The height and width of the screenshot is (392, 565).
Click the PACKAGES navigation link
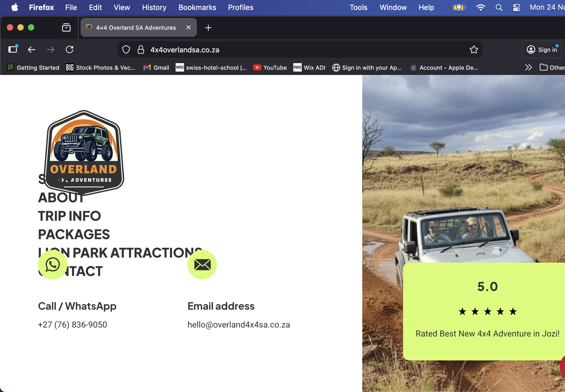point(74,234)
